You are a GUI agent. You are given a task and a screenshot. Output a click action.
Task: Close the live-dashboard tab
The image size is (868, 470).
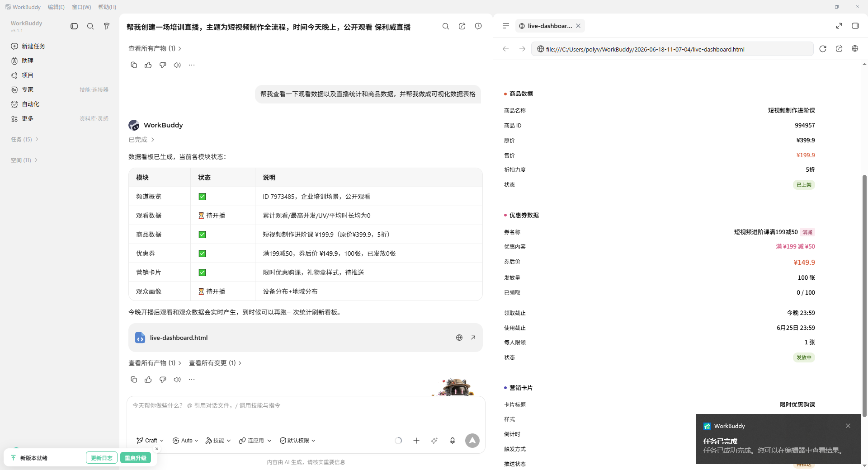[x=578, y=26]
